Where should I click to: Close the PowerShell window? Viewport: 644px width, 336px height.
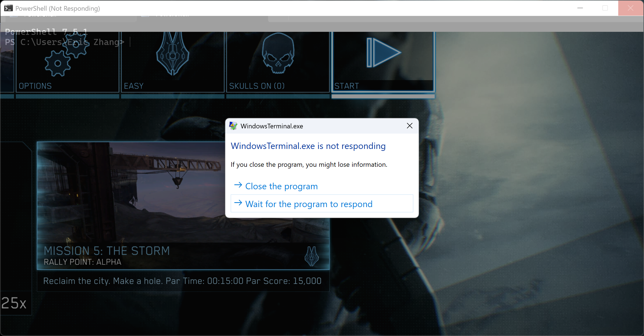pos(631,8)
